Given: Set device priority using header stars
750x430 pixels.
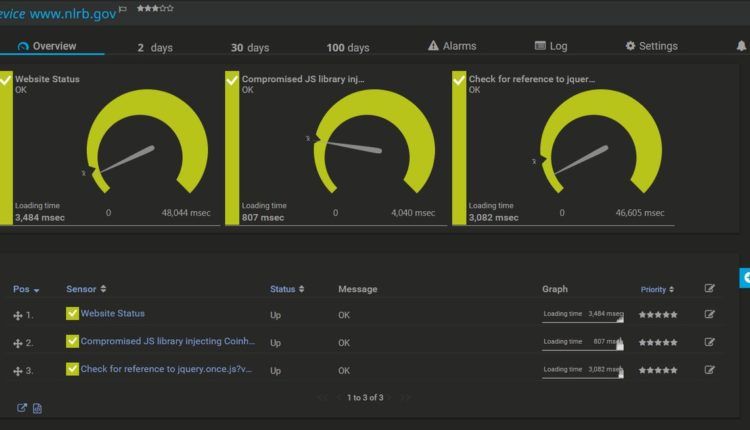Looking at the screenshot, I should tap(154, 8).
